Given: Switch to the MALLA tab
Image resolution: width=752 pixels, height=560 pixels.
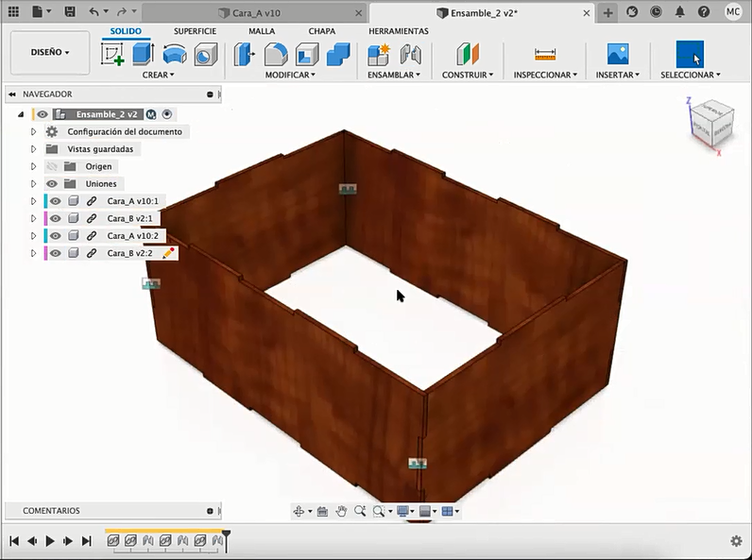Looking at the screenshot, I should coord(262,31).
